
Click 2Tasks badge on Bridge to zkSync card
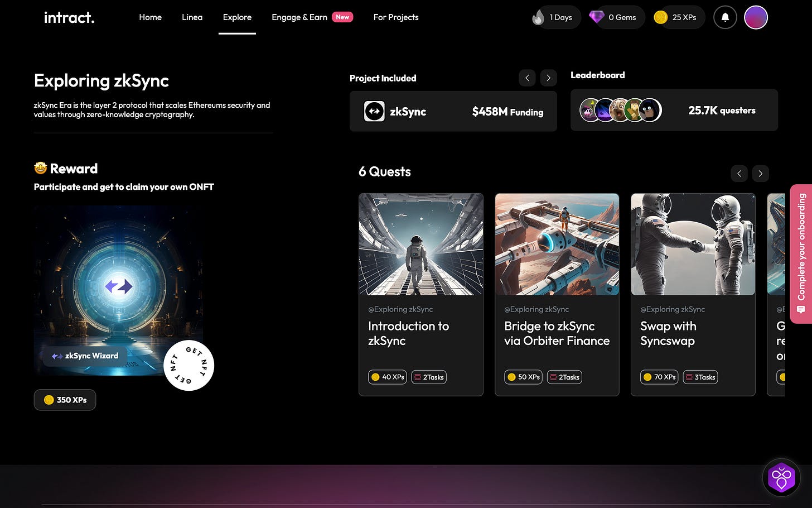[565, 377]
